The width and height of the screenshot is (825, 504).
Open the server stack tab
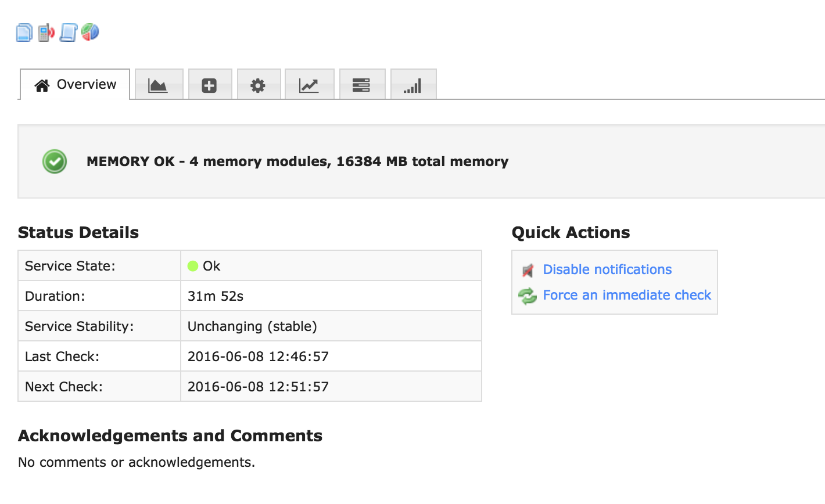click(361, 85)
